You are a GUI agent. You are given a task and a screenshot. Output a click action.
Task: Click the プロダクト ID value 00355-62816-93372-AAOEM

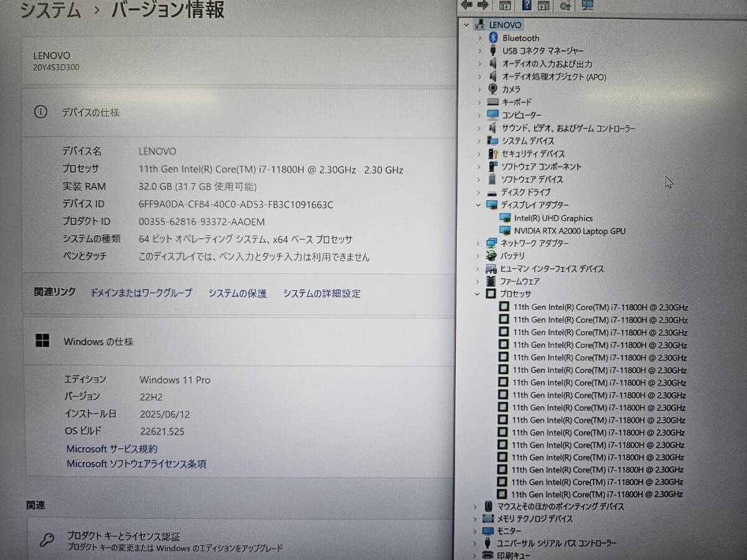tap(202, 222)
